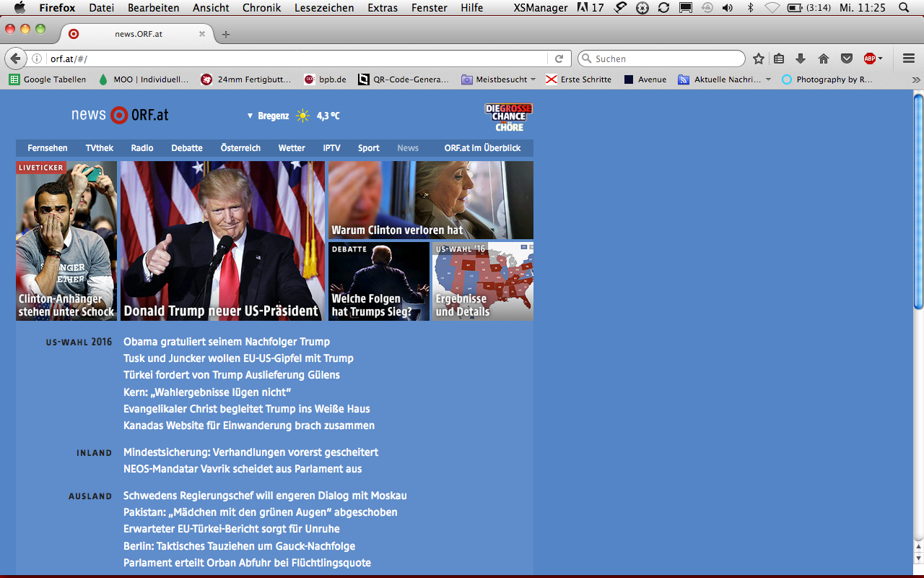Viewport: 924px width, 578px height.
Task: Open NEOS-Mandatar Vavrik scheidet aus Parlament aus
Action: [243, 469]
